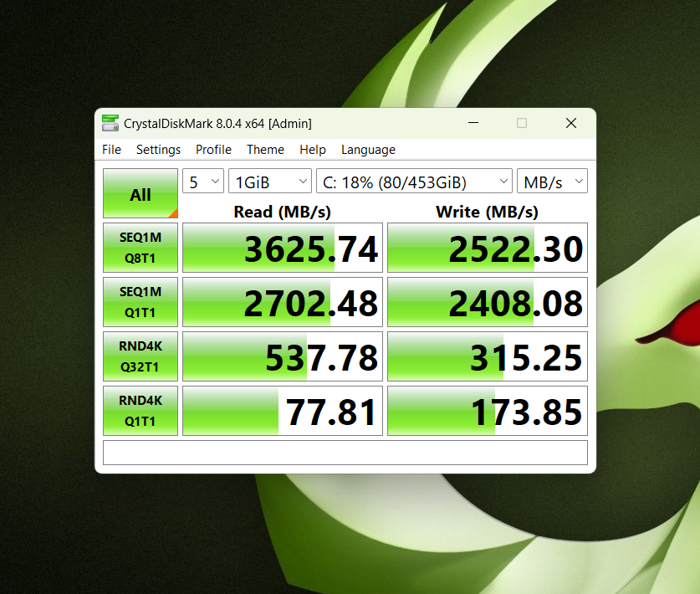Click the empty comment field at bottom
Screen dimensions: 700x594
pos(345,453)
